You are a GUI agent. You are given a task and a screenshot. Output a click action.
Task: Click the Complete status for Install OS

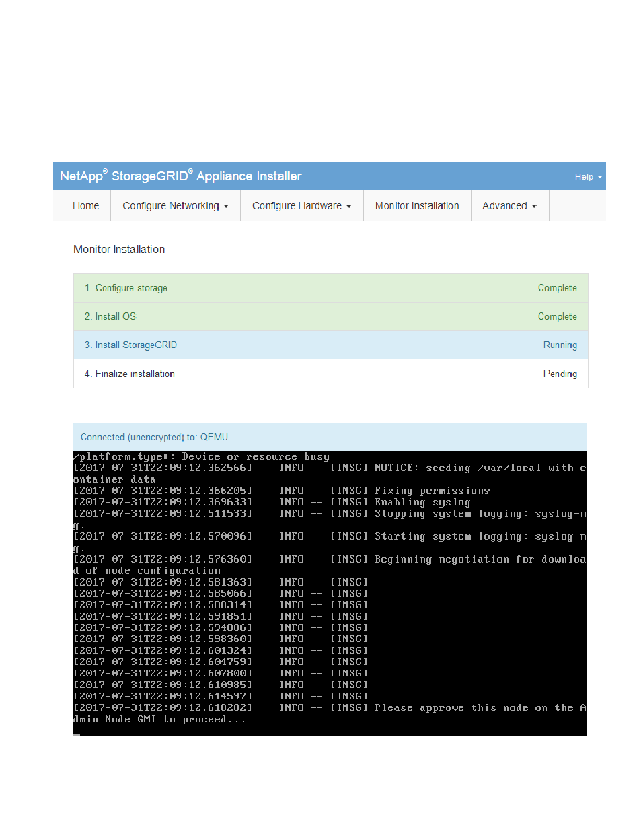tap(557, 316)
